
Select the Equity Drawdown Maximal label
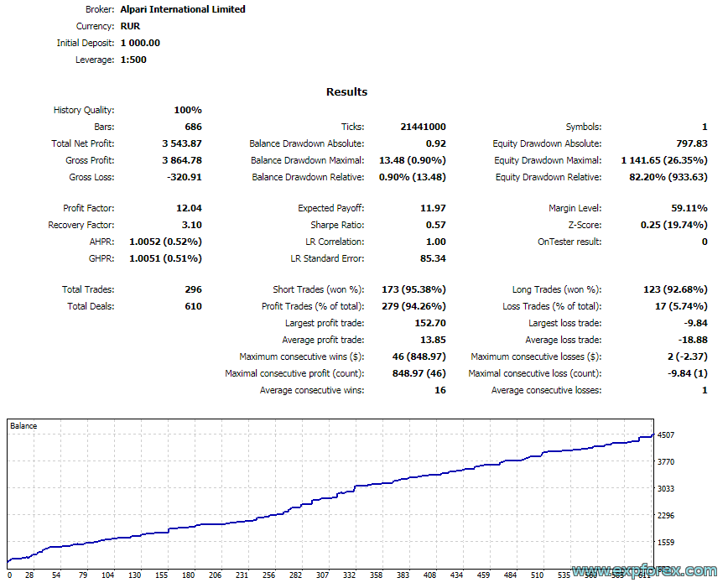coord(548,160)
